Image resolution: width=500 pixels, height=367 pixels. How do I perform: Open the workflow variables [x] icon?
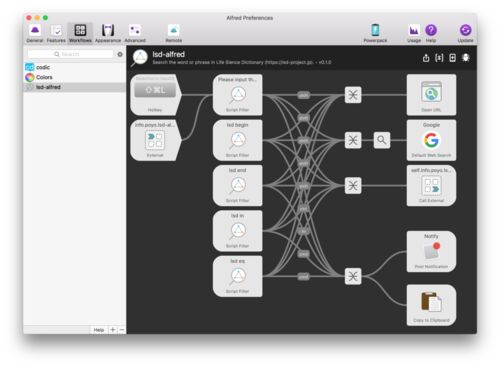(439, 58)
